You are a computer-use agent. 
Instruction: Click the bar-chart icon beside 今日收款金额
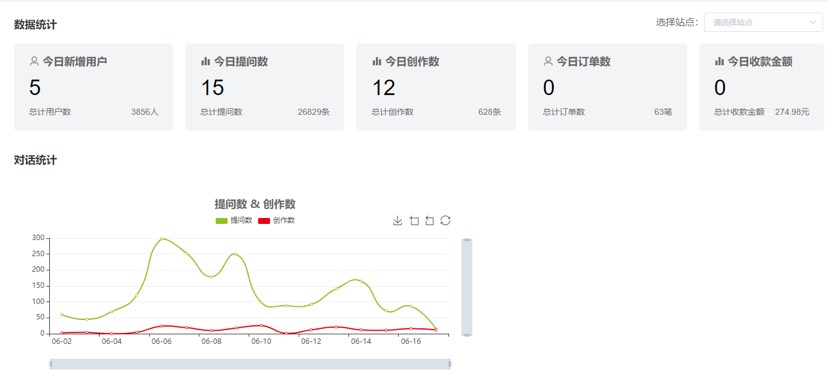click(x=719, y=61)
